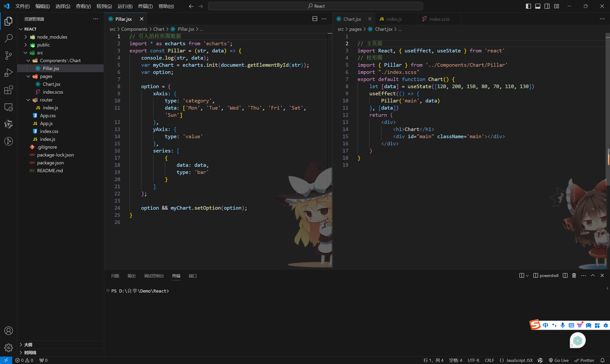Click the ChatGPT floating assistant icon
Viewport: 610px width, 364px height.
(x=578, y=340)
